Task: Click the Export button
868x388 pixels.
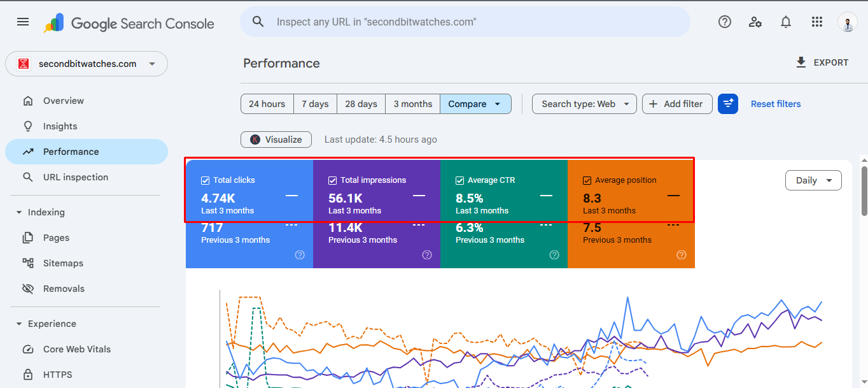Action: [x=822, y=62]
